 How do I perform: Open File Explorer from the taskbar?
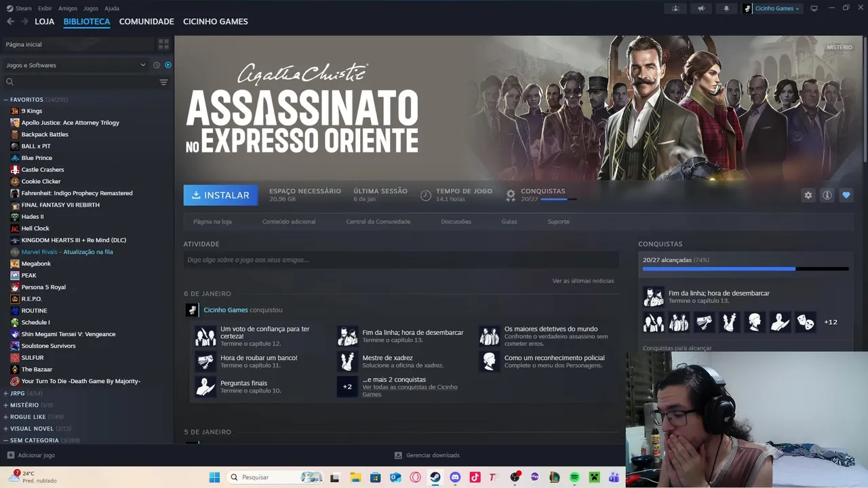coord(355,477)
